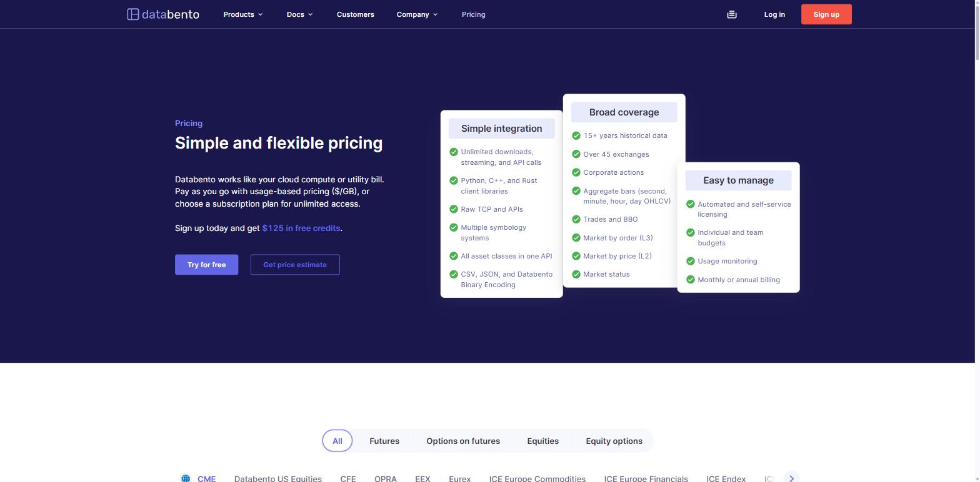Expand the Company dropdown menu
980x482 pixels.
417,14
